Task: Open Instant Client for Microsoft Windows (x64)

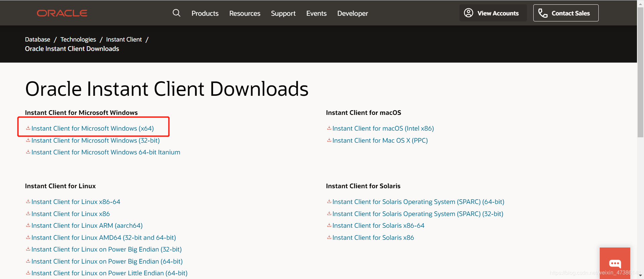Action: point(93,128)
